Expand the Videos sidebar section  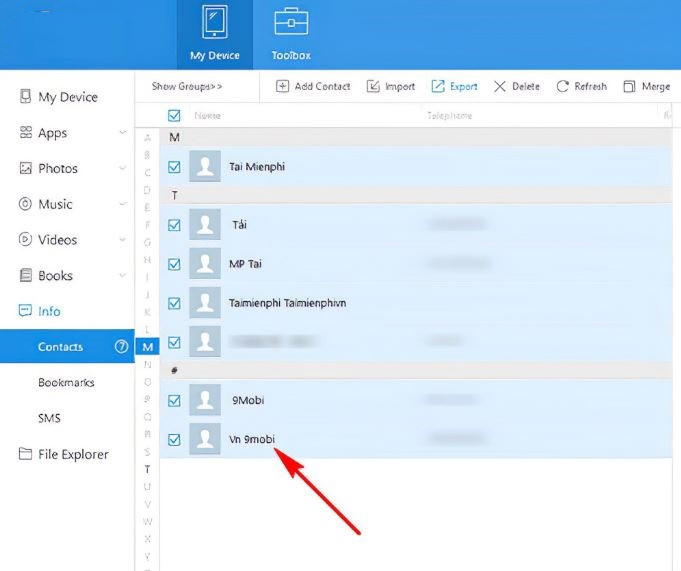122,240
